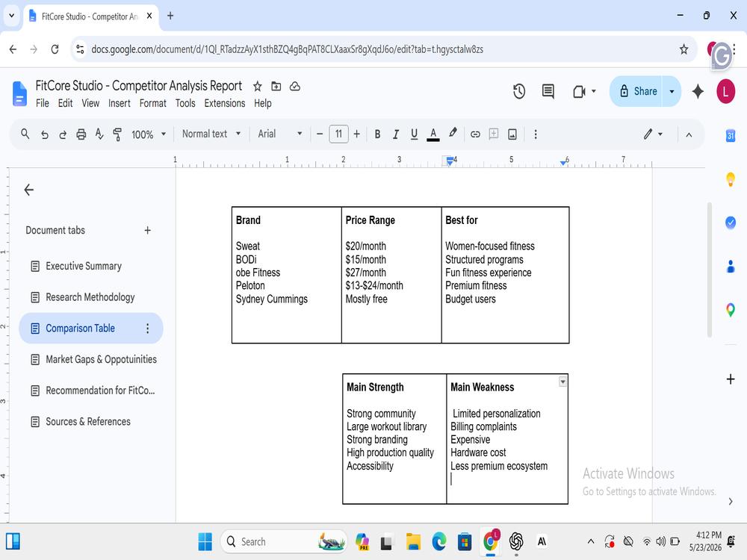
Task: Open the Main Weakness cell dropdown arrow
Action: point(562,382)
